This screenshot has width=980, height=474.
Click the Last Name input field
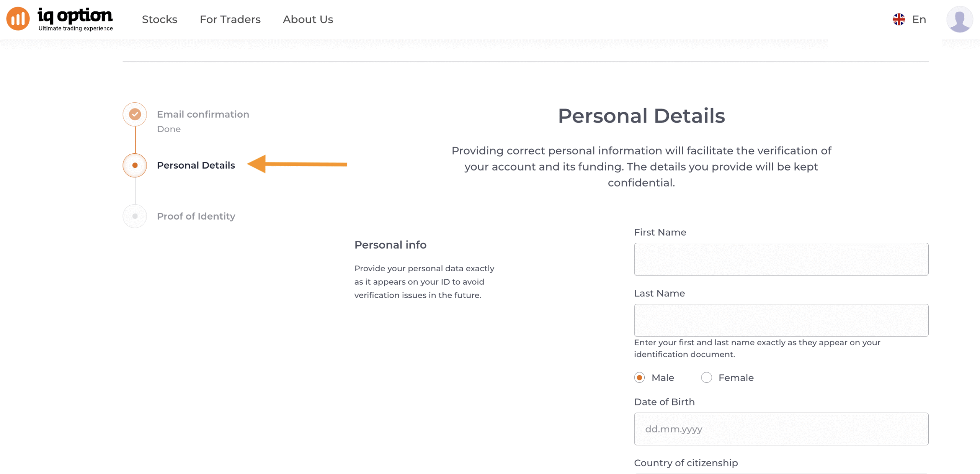[781, 320]
